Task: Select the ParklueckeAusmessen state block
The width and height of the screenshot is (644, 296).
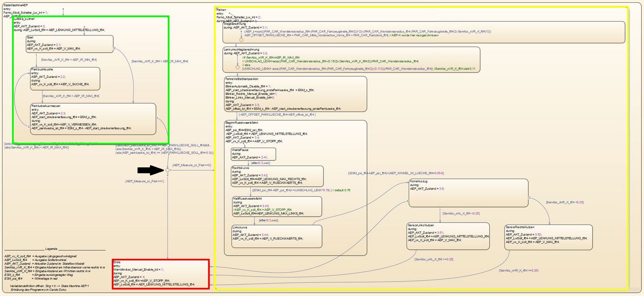Action: pyautogui.click(x=93, y=119)
